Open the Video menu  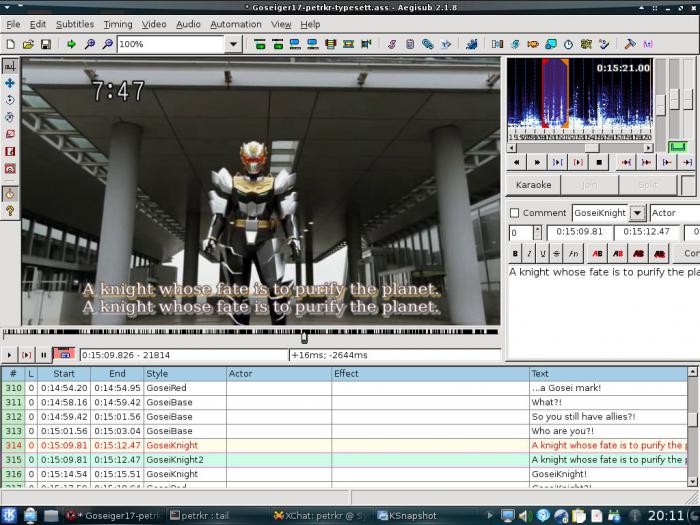pos(154,24)
